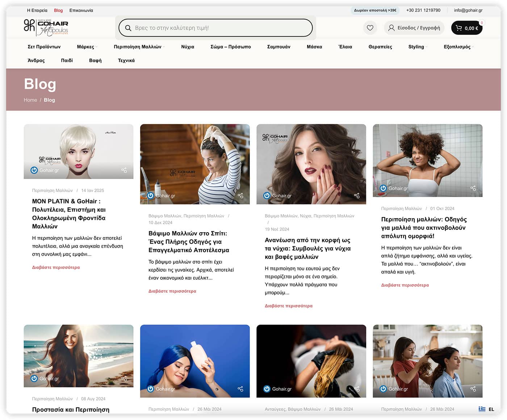Share the MON PLATIN & GoHair post
This screenshot has height=420, width=507.
click(124, 170)
